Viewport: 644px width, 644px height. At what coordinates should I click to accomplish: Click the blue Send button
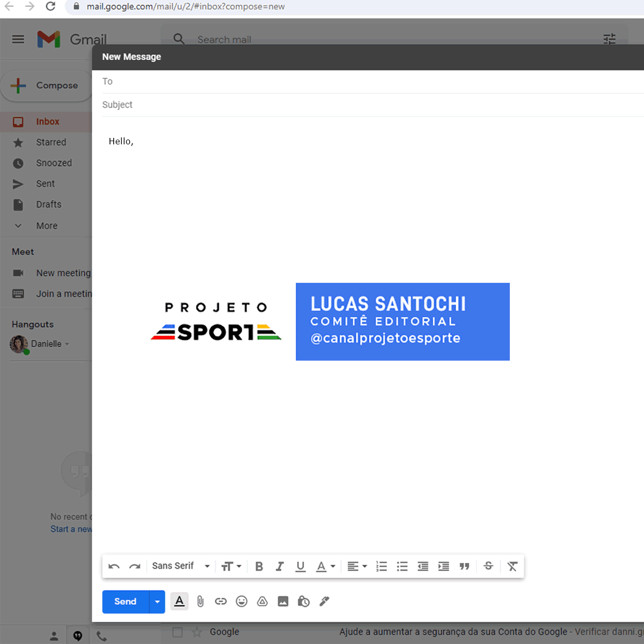(x=125, y=602)
